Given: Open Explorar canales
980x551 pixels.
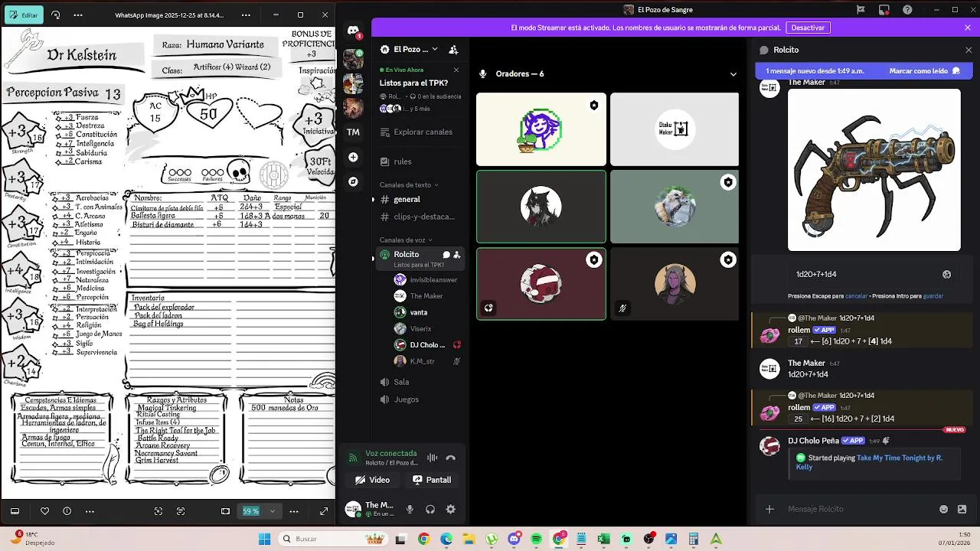Looking at the screenshot, I should click(x=420, y=132).
